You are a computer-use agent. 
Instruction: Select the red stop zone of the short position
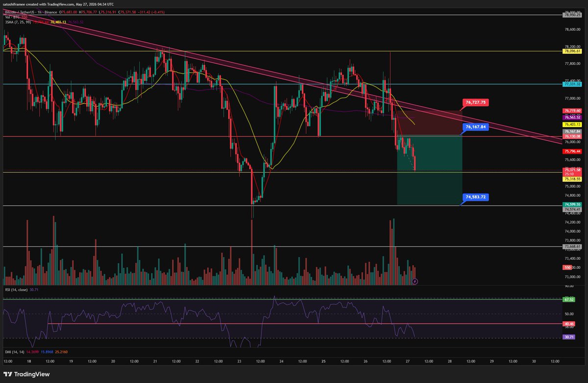(x=429, y=123)
